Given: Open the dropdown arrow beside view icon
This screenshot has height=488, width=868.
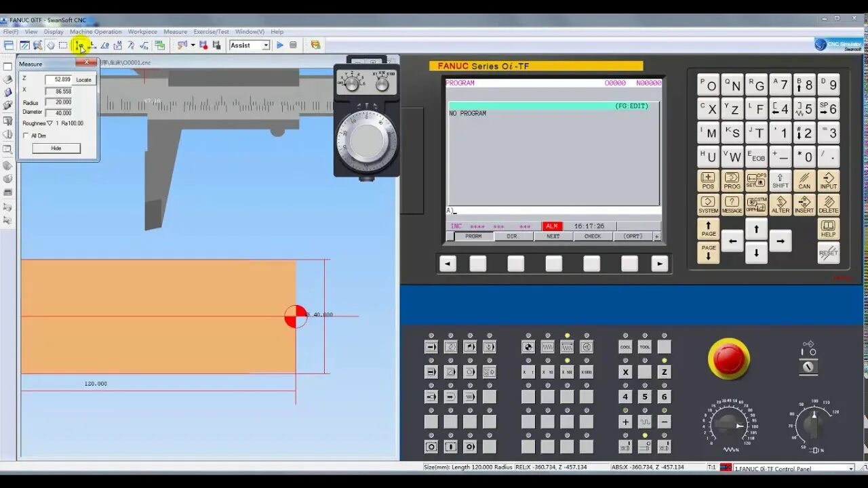Looking at the screenshot, I should click(x=193, y=45).
